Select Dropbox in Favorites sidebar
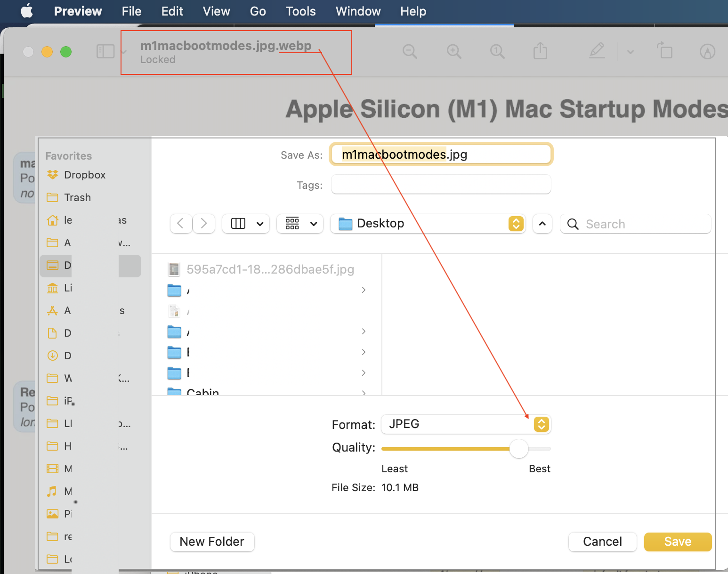The width and height of the screenshot is (728, 574). 85,175
